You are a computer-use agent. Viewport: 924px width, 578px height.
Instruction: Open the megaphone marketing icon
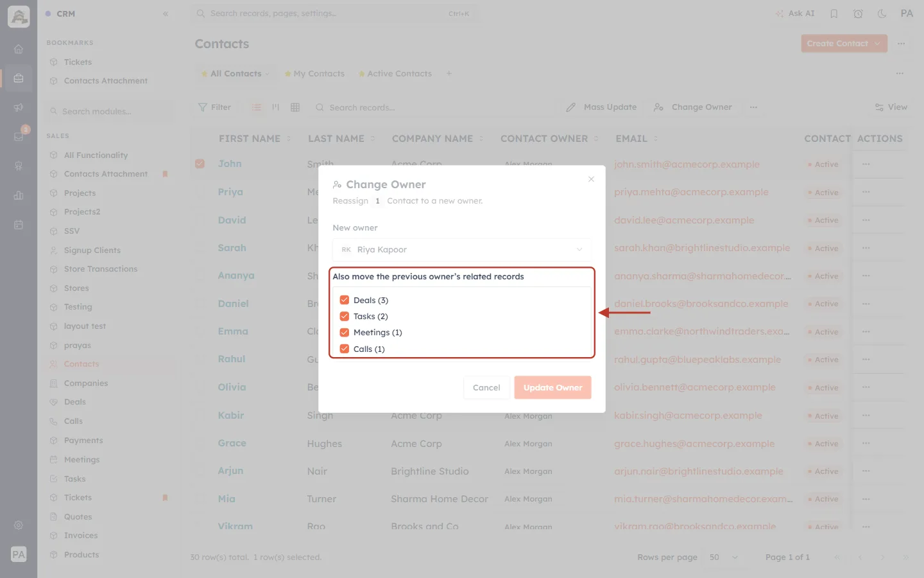19,107
